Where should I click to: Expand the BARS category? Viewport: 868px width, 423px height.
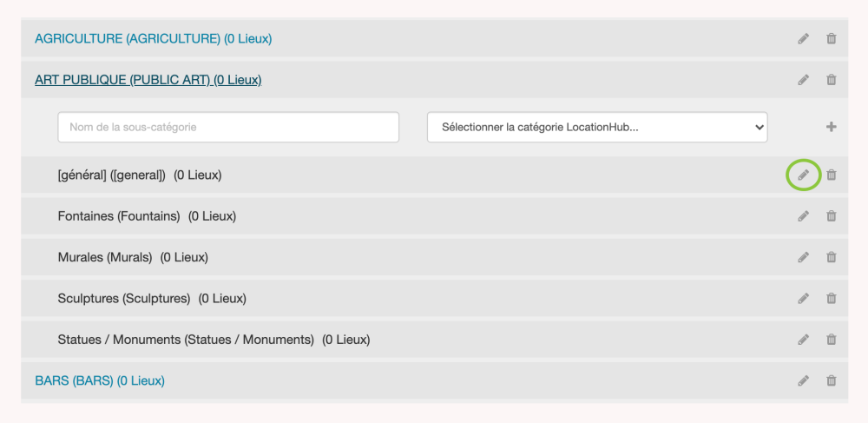click(100, 380)
